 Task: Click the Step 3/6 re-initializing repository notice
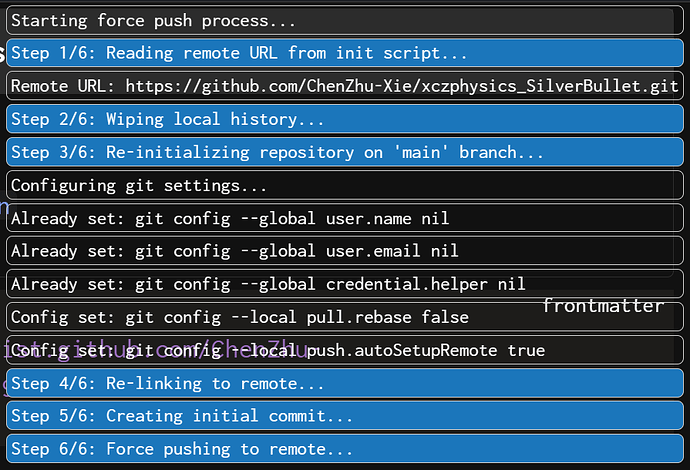coord(277,152)
